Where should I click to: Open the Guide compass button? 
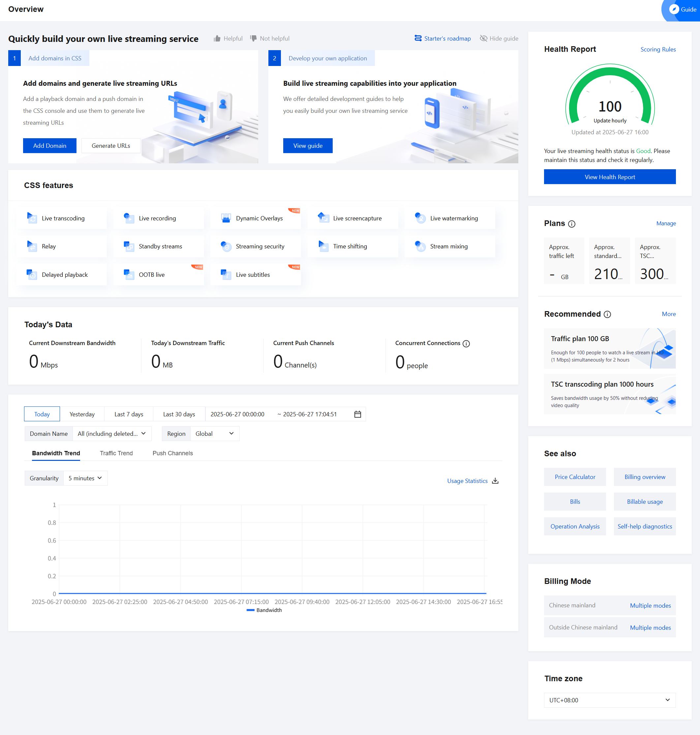point(674,9)
